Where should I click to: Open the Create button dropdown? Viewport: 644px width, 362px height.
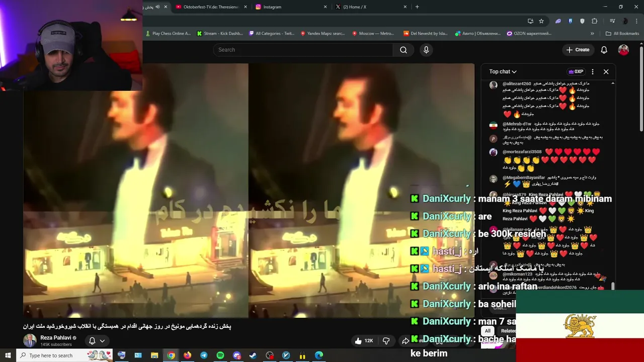(578, 50)
